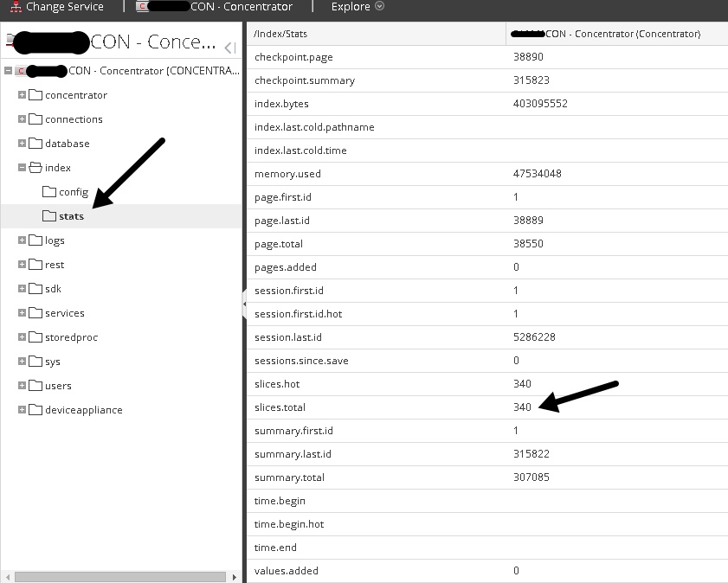
Task: Click the connections folder icon
Action: coord(35,119)
